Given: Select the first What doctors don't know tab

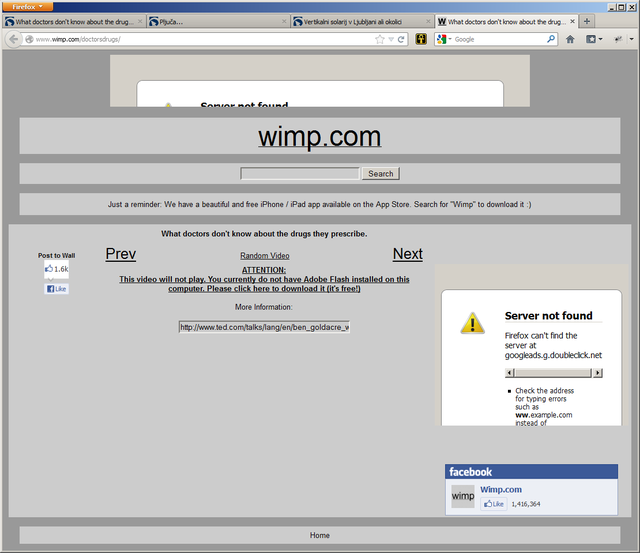Looking at the screenshot, I should tap(73, 22).
